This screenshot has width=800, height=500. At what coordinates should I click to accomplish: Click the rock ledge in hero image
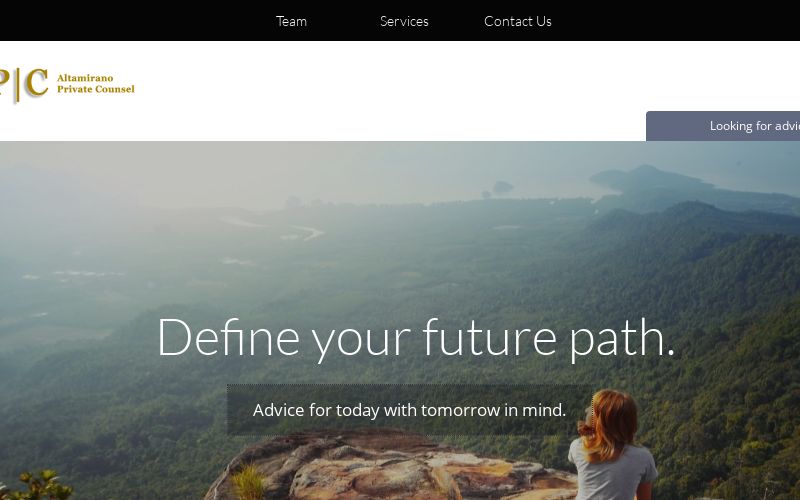pyautogui.click(x=388, y=467)
